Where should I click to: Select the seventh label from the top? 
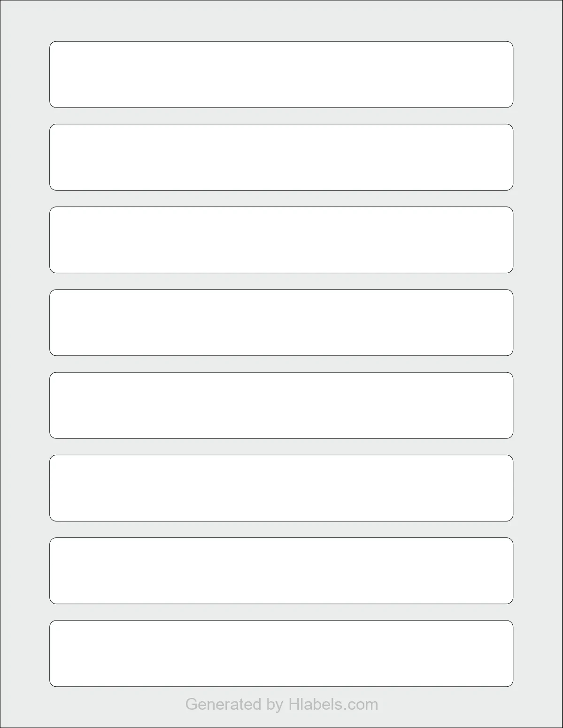(x=281, y=571)
